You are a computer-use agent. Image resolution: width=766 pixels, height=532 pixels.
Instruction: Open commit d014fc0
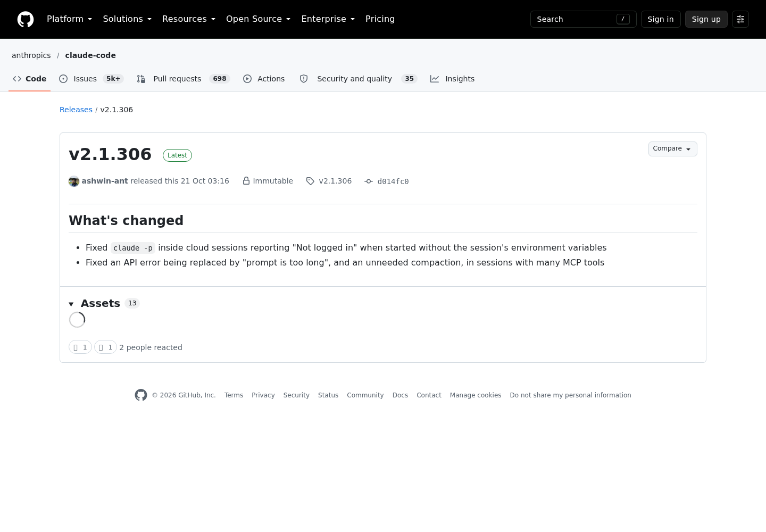(x=393, y=181)
